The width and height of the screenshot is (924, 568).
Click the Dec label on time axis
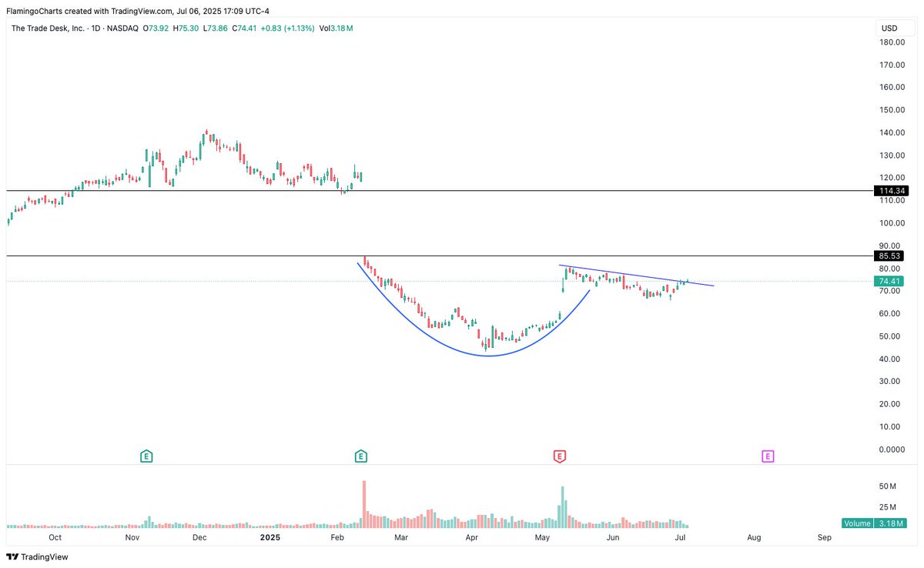coord(199,537)
